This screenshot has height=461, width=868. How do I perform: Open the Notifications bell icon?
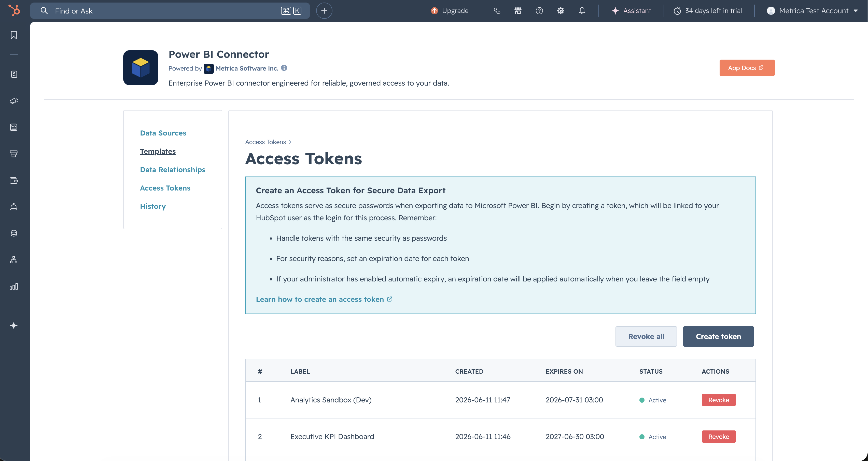582,11
